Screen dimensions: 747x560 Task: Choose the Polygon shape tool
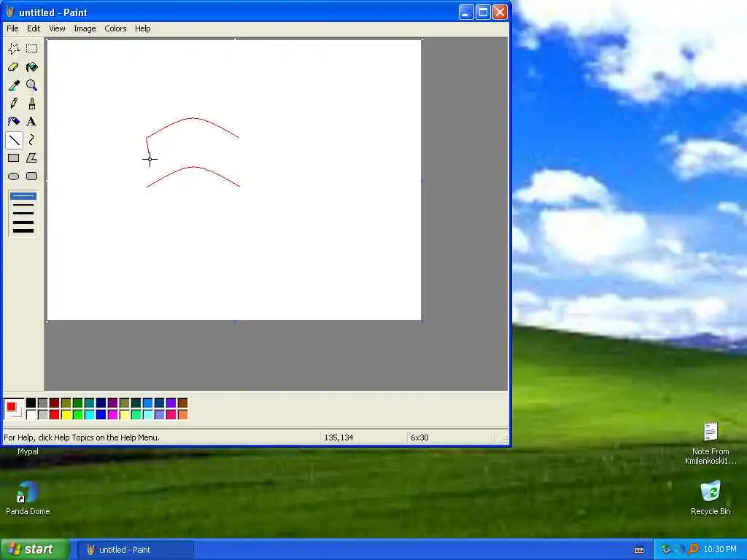[32, 158]
